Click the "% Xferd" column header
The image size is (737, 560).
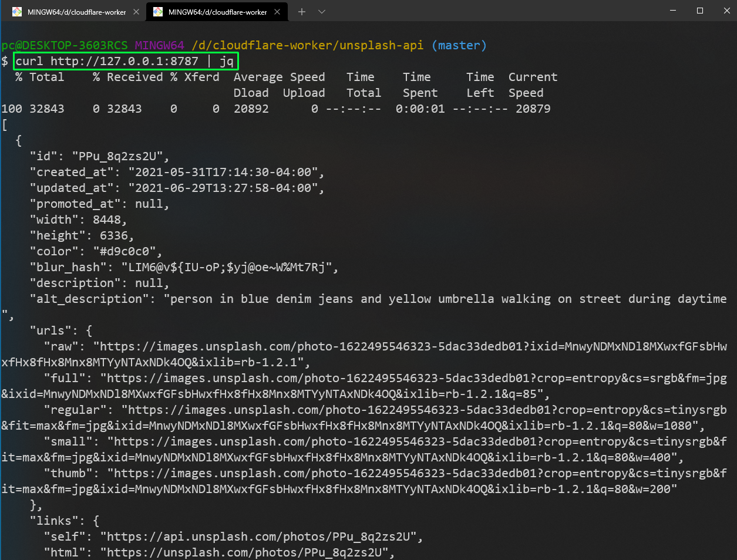195,77
